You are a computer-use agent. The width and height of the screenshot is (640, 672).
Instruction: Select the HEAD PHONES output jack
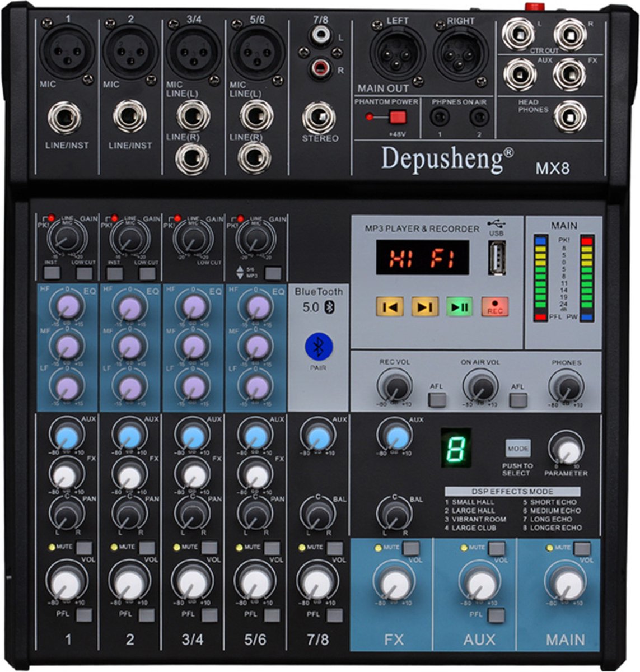point(570,116)
